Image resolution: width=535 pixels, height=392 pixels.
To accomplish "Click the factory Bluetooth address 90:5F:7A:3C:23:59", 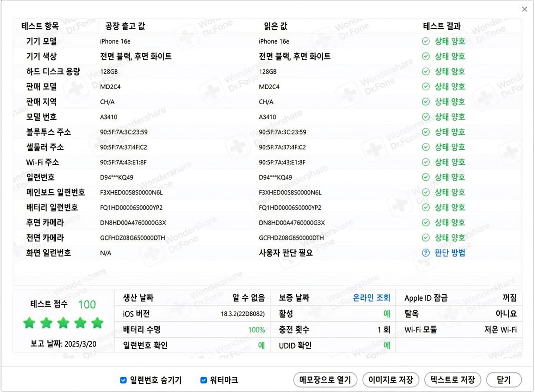I will pyautogui.click(x=124, y=132).
